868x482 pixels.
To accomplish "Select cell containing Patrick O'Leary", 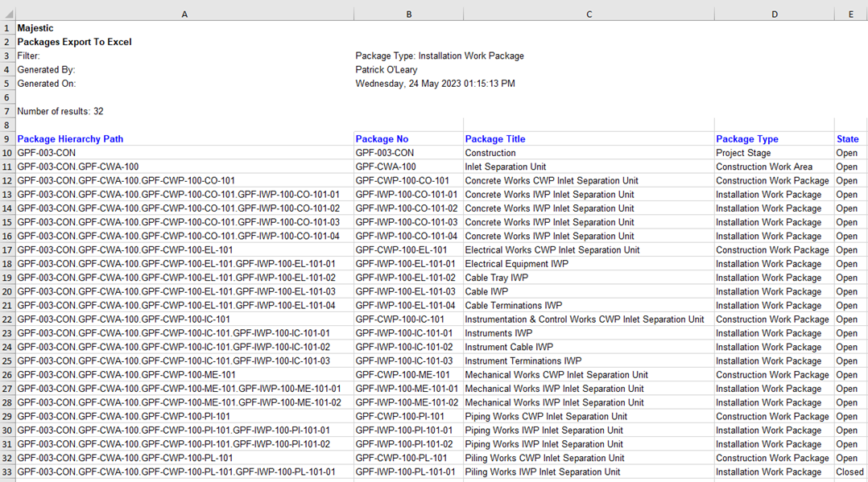I will (x=408, y=70).
